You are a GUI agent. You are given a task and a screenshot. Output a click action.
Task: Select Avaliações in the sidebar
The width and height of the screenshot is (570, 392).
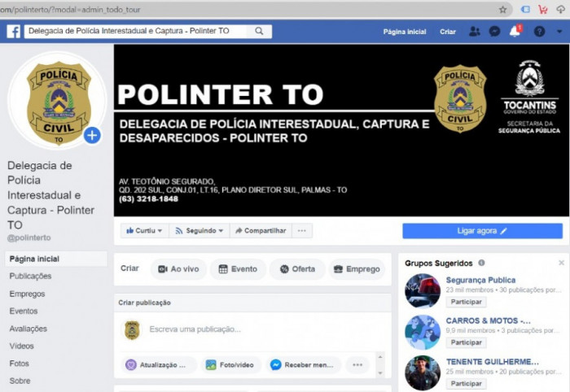[28, 329]
